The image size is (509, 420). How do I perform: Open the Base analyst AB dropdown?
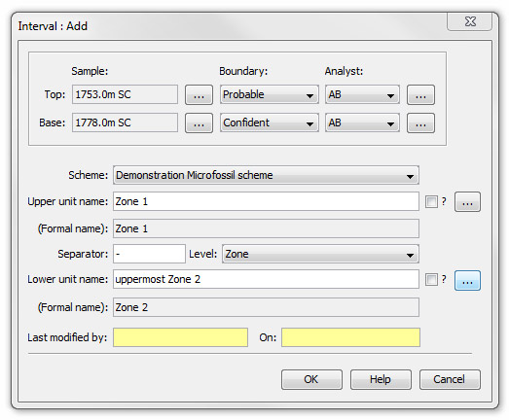[x=362, y=122]
